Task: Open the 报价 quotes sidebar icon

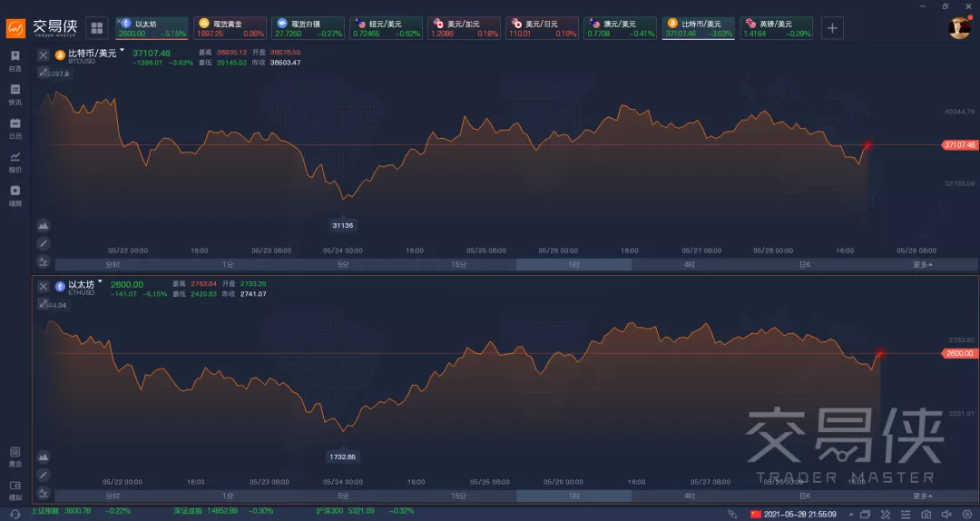Action: coord(15,162)
